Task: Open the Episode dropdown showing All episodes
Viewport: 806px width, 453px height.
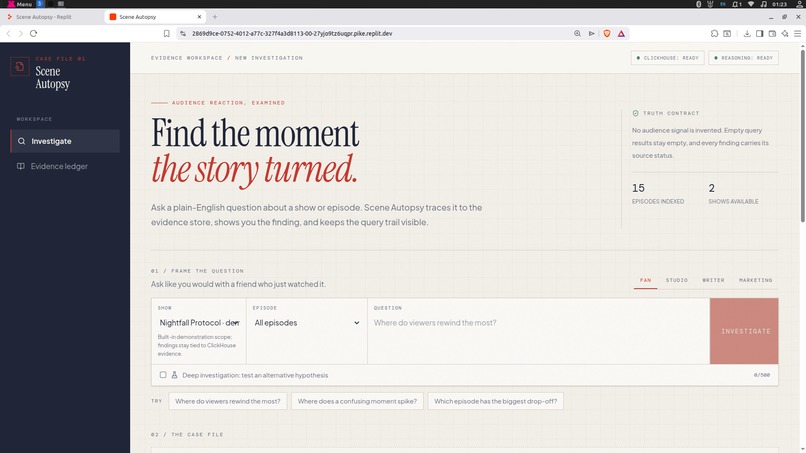Action: click(x=306, y=323)
